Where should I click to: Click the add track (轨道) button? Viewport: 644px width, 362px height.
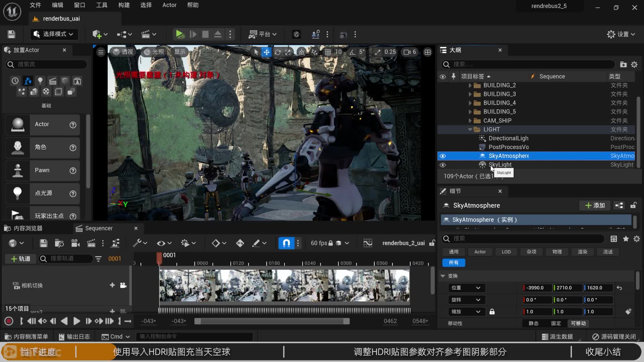coord(20,259)
